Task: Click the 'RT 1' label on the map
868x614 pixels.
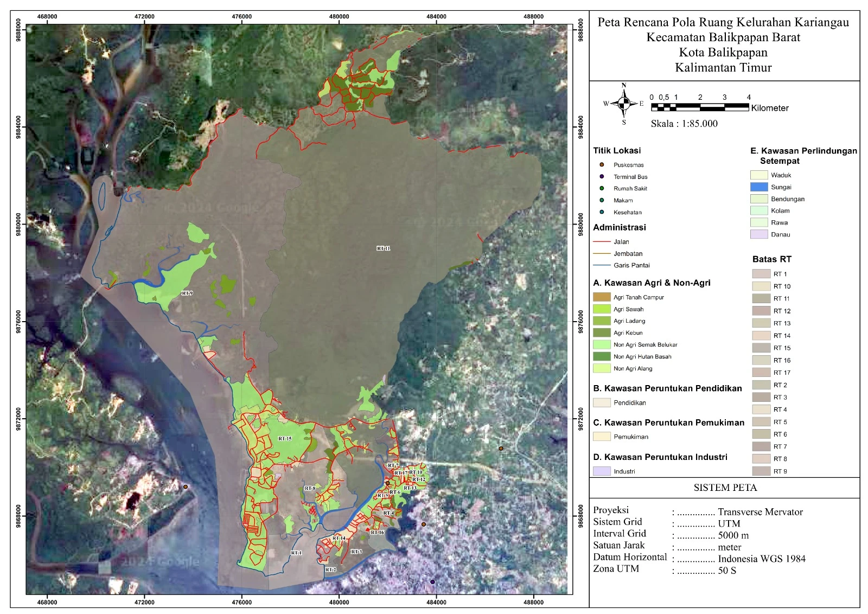Action: pyautogui.click(x=296, y=553)
